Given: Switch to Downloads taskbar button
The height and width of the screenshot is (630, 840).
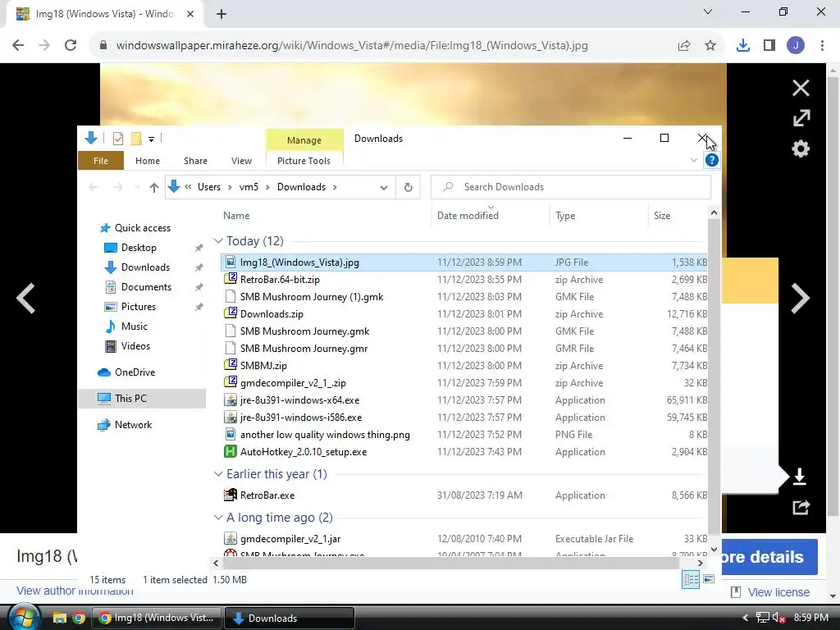Looking at the screenshot, I should (290, 618).
